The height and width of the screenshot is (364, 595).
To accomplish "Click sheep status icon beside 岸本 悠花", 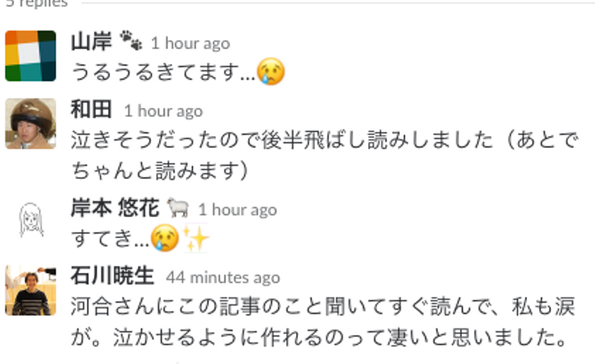I will [178, 208].
